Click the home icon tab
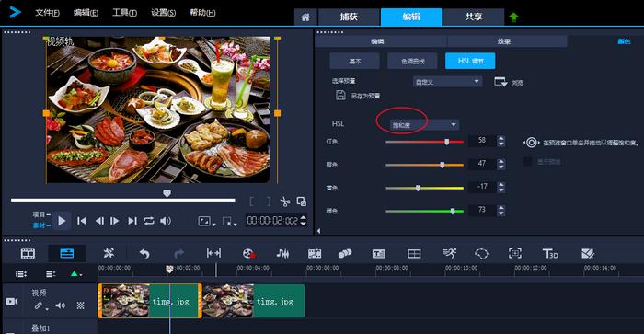 pyautogui.click(x=305, y=17)
